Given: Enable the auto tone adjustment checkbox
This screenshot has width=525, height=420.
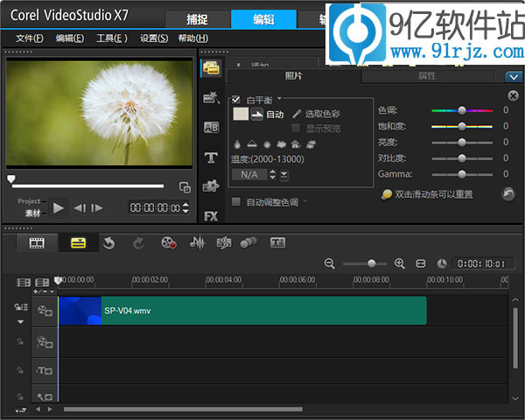Looking at the screenshot, I should pyautogui.click(x=236, y=202).
